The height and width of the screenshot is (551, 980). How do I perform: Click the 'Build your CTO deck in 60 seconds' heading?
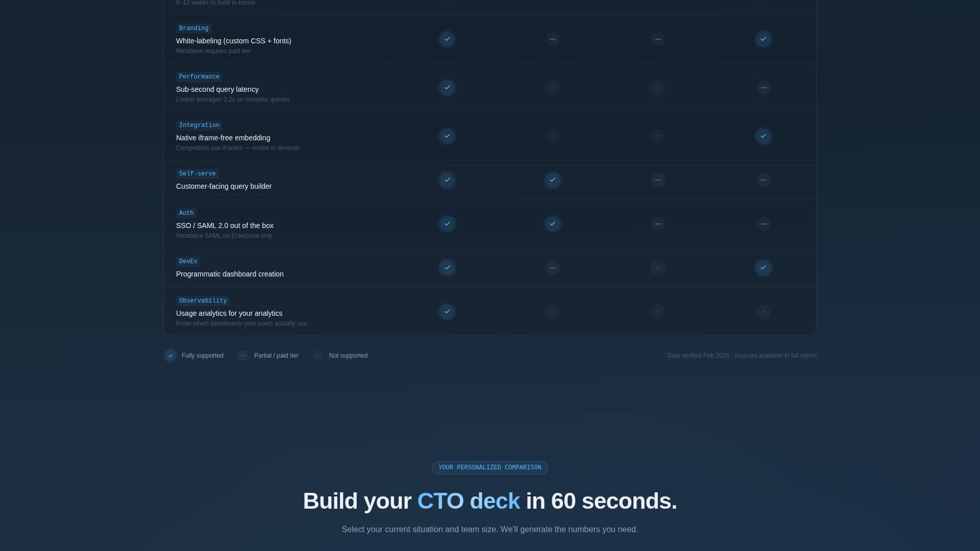(490, 501)
